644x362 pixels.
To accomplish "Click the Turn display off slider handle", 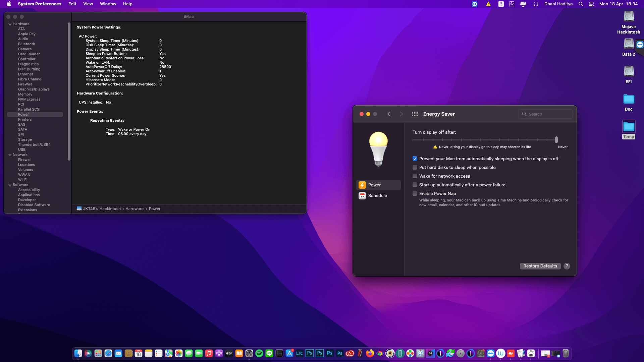I will tap(556, 140).
